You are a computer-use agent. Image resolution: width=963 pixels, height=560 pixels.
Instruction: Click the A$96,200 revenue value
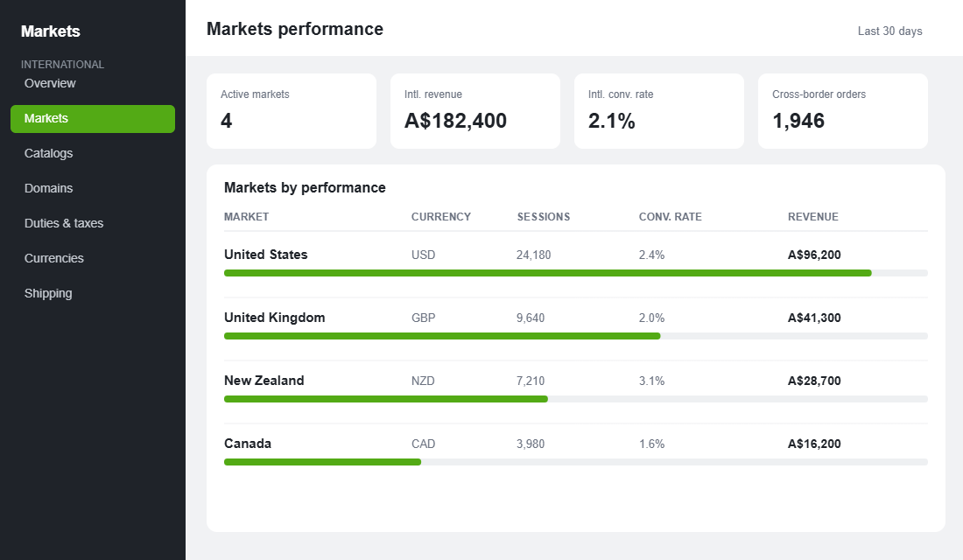[x=814, y=255]
